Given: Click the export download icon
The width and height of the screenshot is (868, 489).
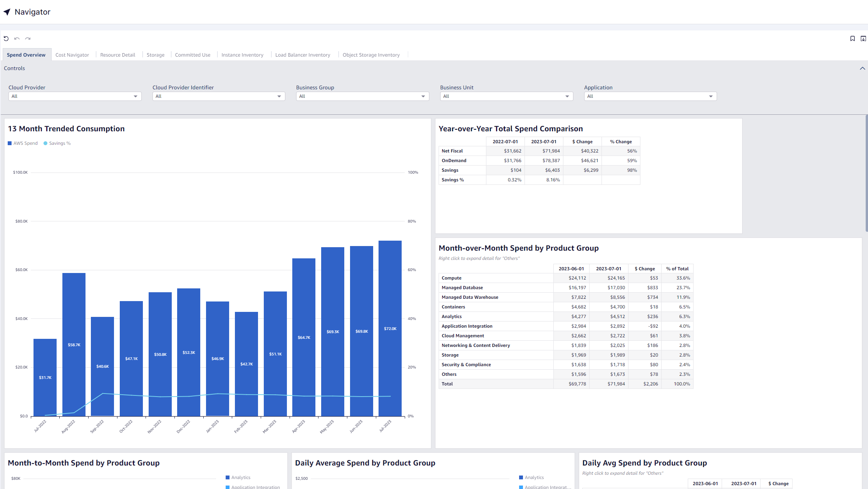Looking at the screenshot, I should click(x=863, y=39).
